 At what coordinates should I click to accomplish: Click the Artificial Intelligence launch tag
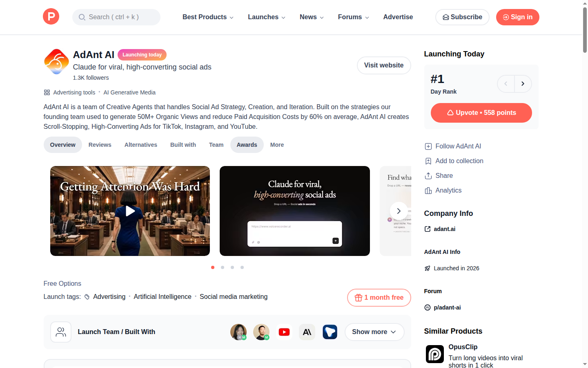pos(163,297)
